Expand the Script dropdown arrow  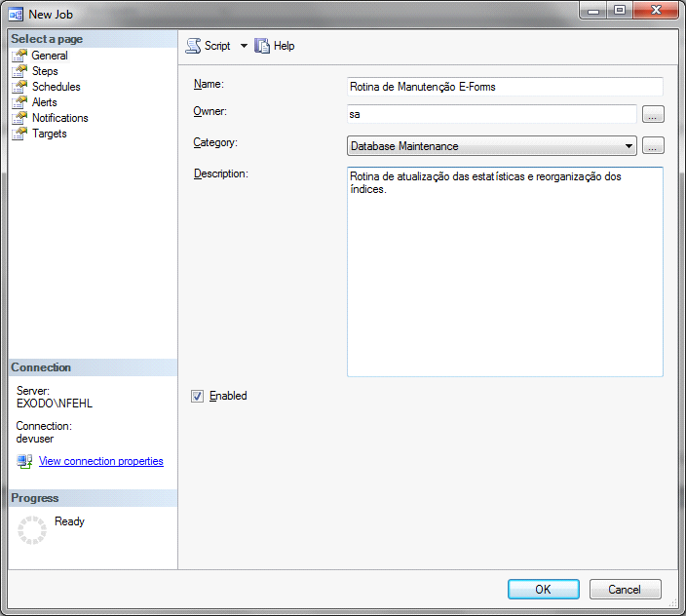pos(244,46)
